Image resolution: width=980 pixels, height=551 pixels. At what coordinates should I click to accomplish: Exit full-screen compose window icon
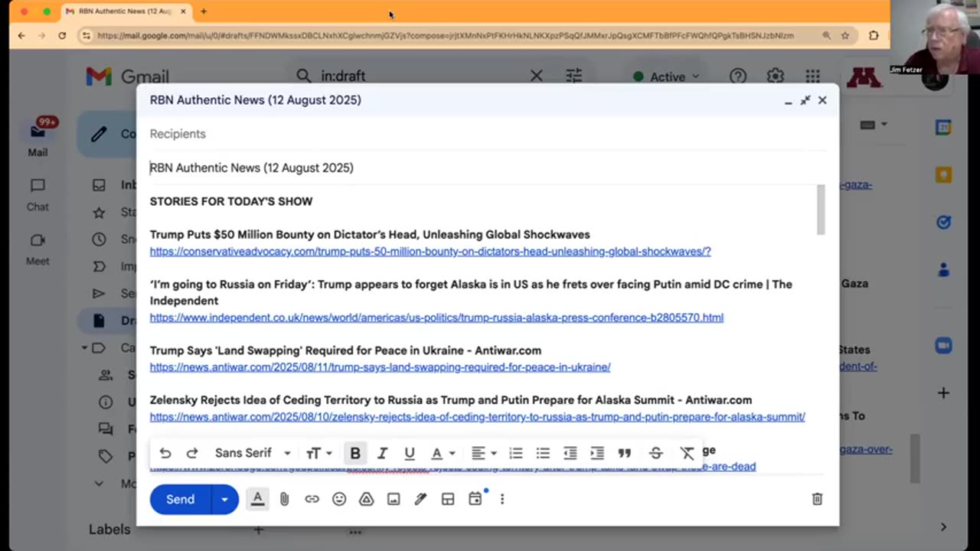tap(805, 100)
